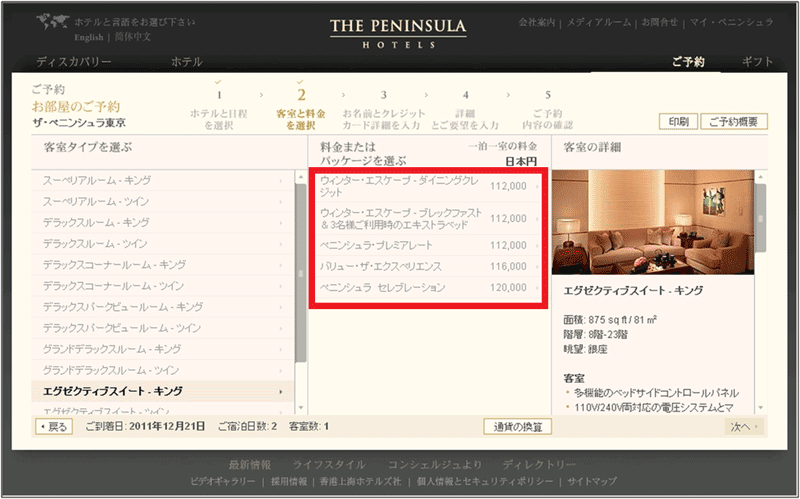Select グランドデラックスルーム - キング room type
This screenshot has height=499, width=800.
(163, 349)
